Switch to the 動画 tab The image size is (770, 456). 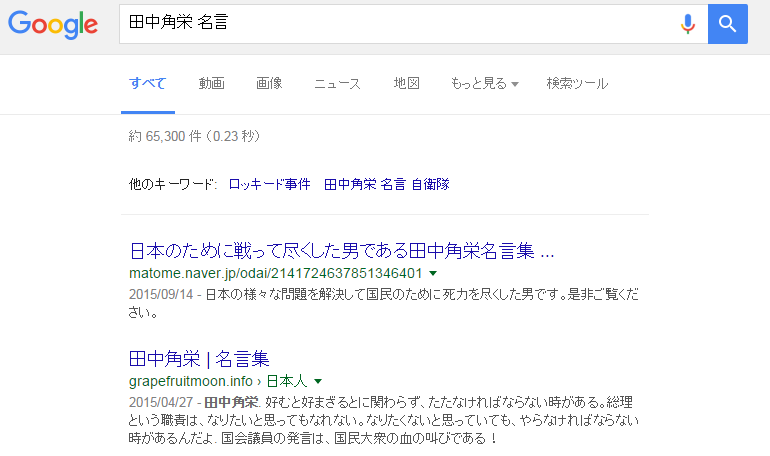(212, 83)
